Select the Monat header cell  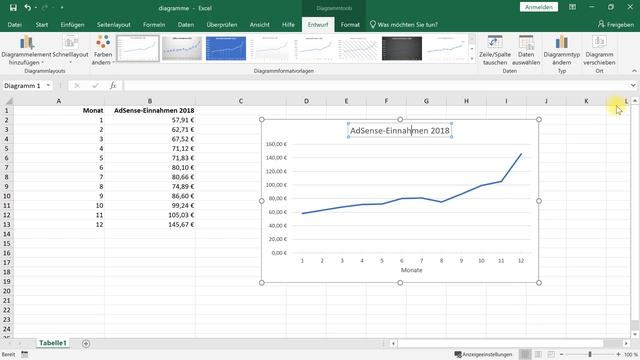(x=59, y=111)
